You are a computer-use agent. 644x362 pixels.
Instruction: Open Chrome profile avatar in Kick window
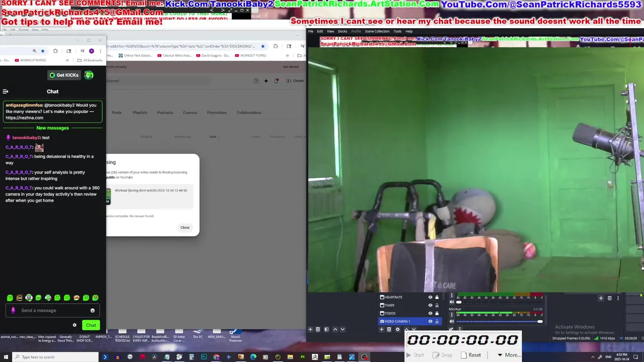click(92, 51)
